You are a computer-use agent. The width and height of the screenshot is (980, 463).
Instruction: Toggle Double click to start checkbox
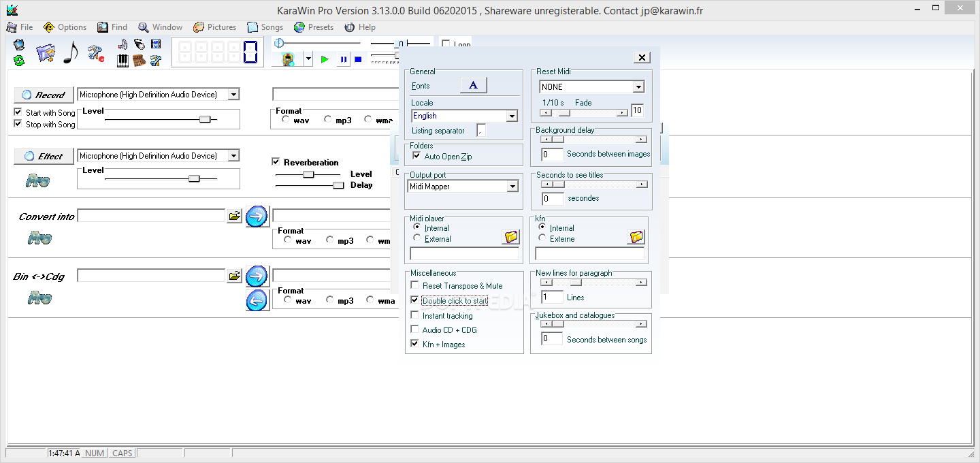415,300
